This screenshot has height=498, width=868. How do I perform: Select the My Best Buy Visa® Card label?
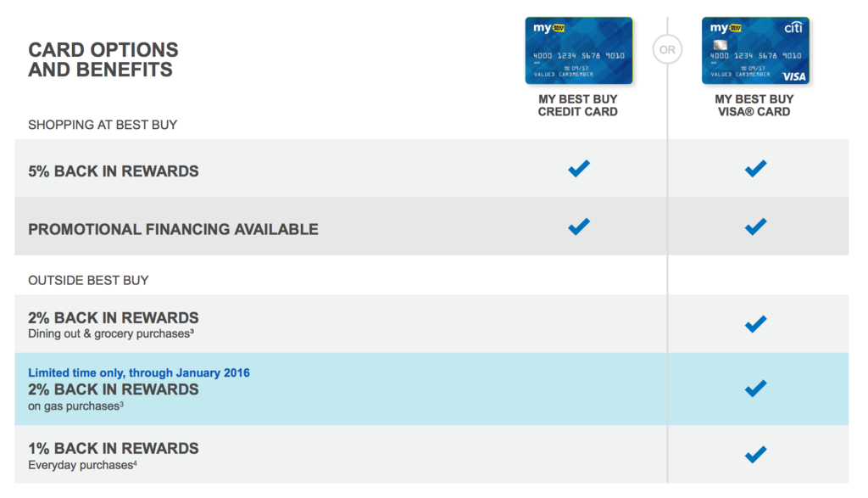[754, 105]
